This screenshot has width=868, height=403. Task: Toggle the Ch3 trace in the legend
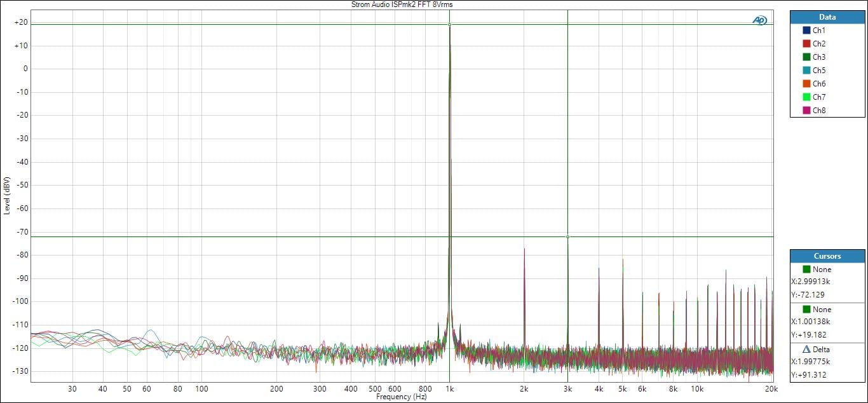(x=818, y=57)
